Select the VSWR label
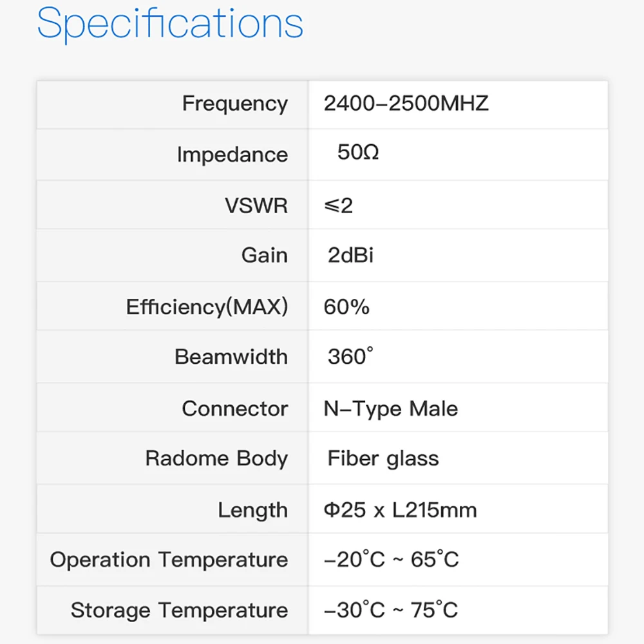Screen dimensions: 644x644 (x=256, y=205)
